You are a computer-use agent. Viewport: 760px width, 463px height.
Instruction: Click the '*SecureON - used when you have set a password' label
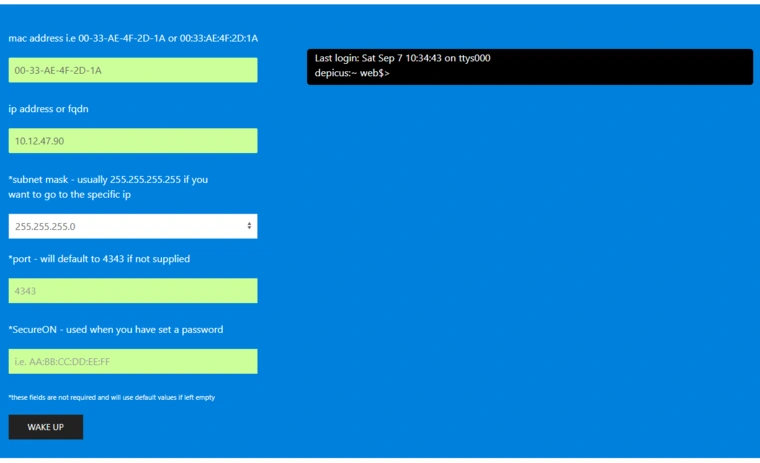[116, 330]
